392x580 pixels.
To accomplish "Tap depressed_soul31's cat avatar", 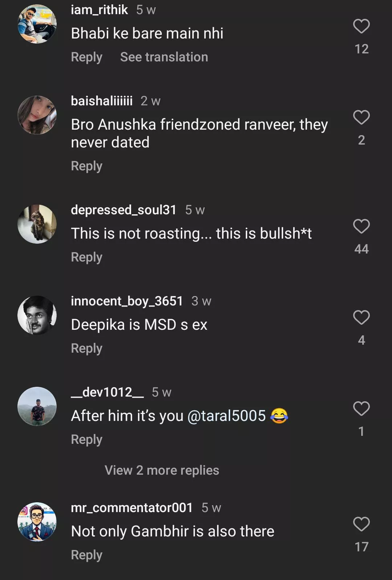I will tap(37, 224).
